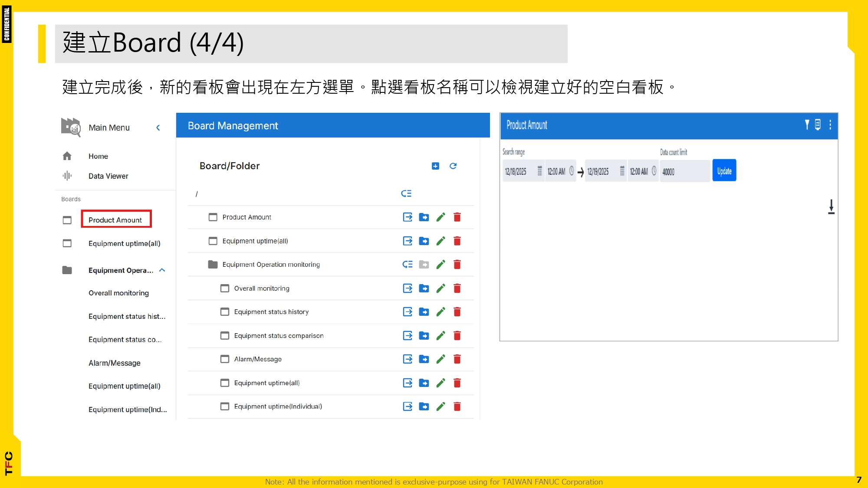Open Data Viewer from the sidebar
868x488 pixels.
108,176
